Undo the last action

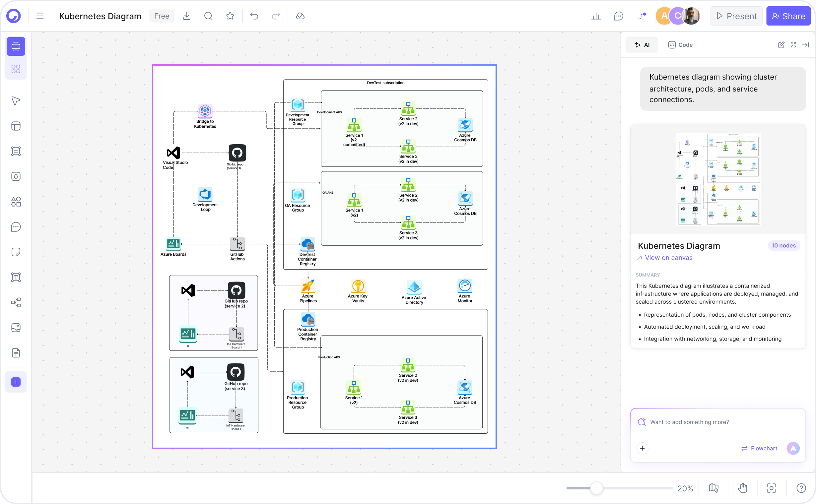coord(254,16)
